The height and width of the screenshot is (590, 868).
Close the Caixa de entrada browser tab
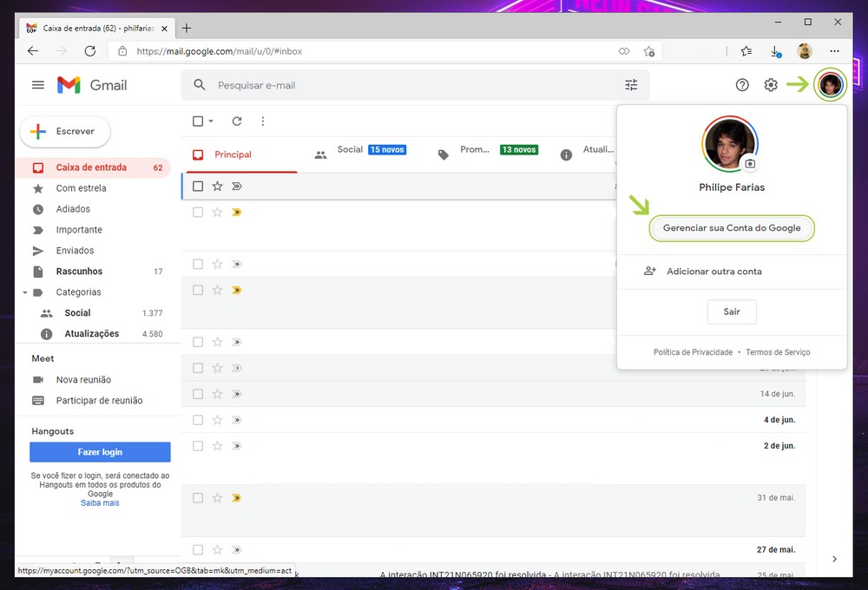[164, 29]
